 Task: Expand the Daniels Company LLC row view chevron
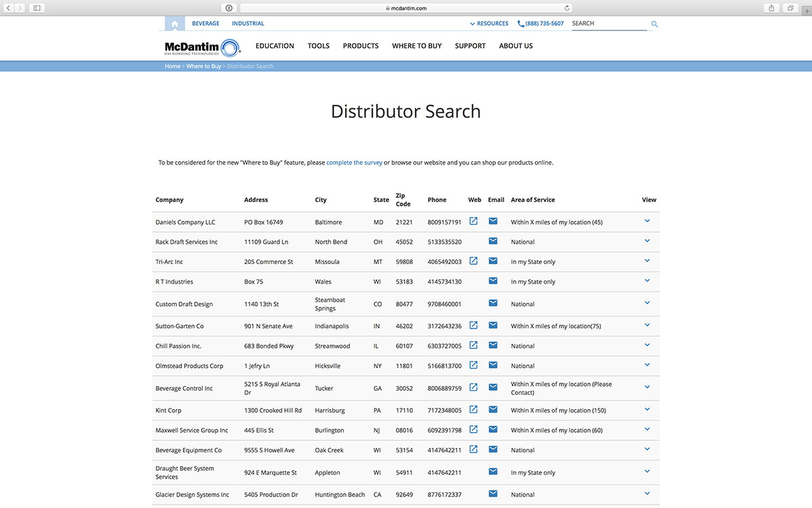pos(647,221)
